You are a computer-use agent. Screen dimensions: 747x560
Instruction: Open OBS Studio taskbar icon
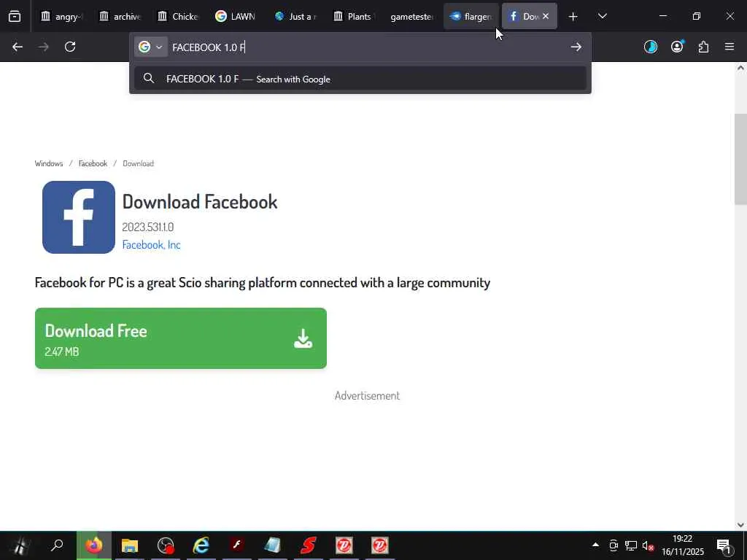pyautogui.click(x=166, y=545)
